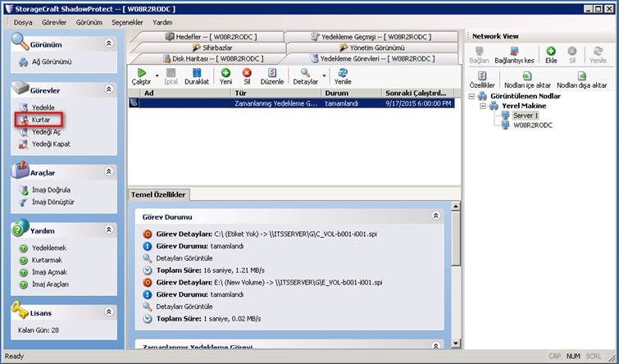Collapse Görüntülenen Nodlar tree node
The width and height of the screenshot is (619, 364).
(x=471, y=97)
